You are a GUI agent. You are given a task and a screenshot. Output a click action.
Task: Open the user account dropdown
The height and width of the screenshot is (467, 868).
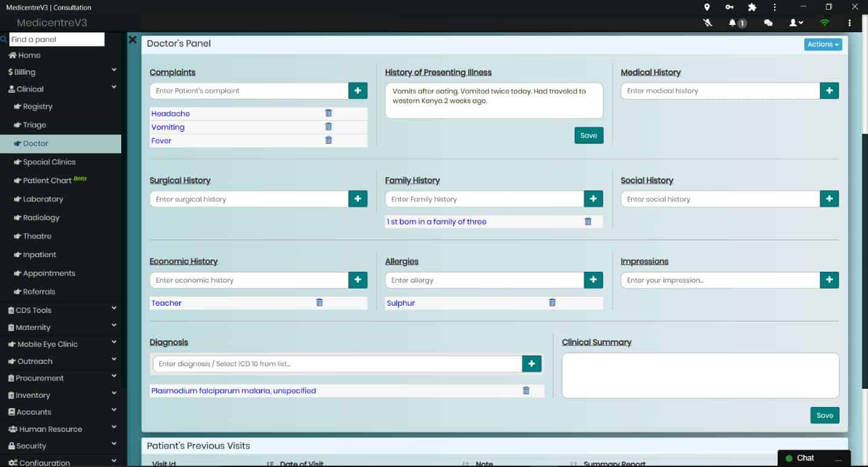click(x=796, y=23)
